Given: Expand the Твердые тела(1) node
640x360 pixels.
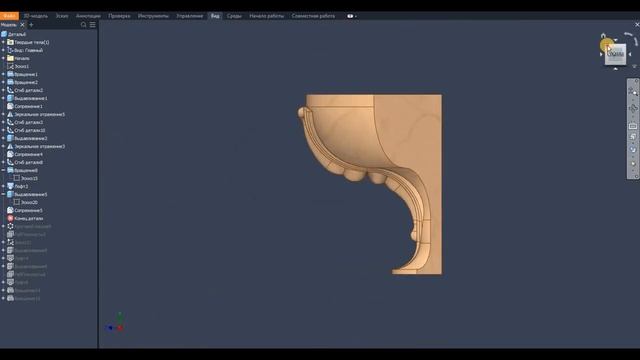Looking at the screenshot, I should click(x=3, y=42).
